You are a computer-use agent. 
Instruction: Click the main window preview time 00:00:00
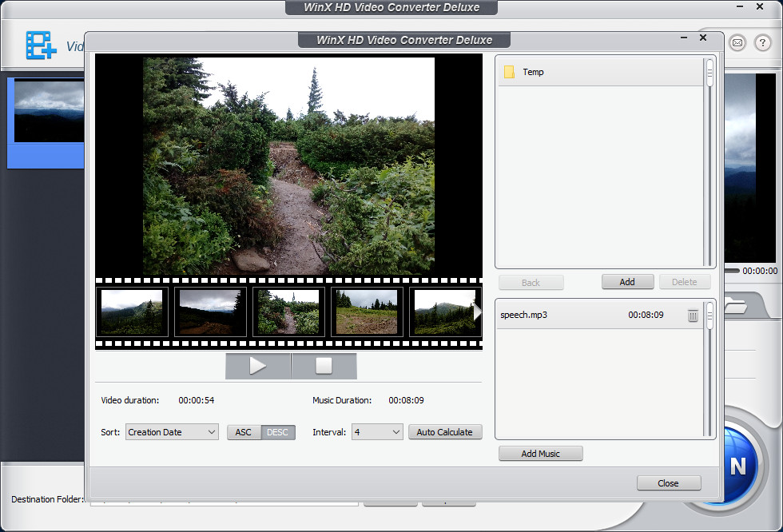tap(760, 271)
